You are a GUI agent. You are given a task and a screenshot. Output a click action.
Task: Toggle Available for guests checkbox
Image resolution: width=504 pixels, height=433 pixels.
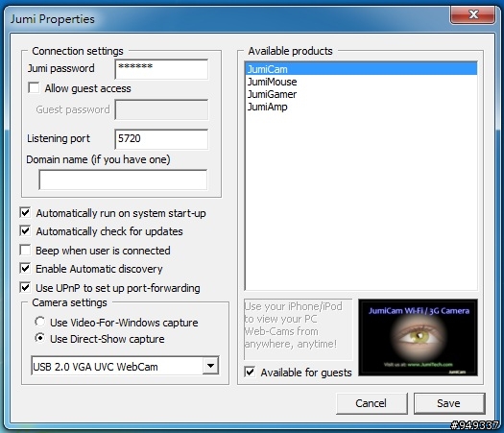coord(250,372)
